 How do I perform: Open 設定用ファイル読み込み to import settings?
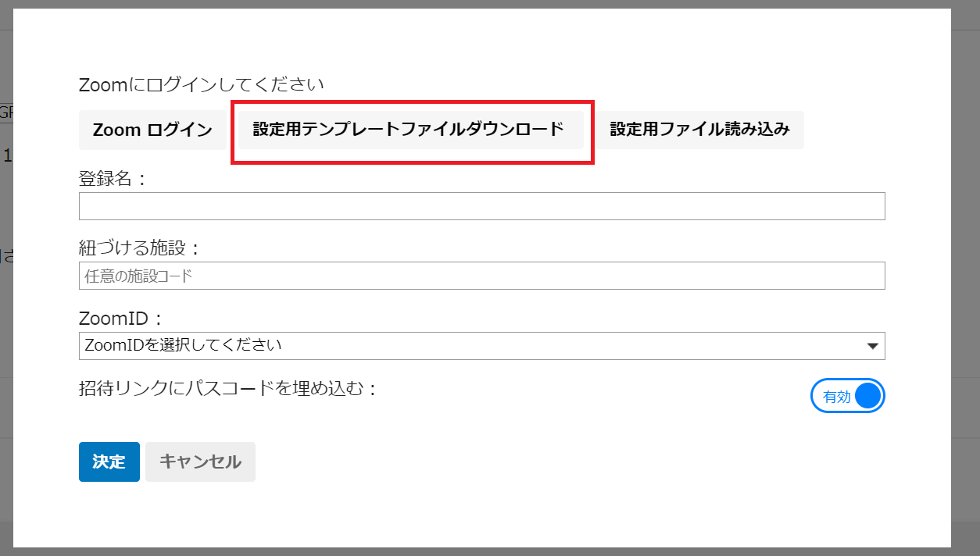click(699, 130)
